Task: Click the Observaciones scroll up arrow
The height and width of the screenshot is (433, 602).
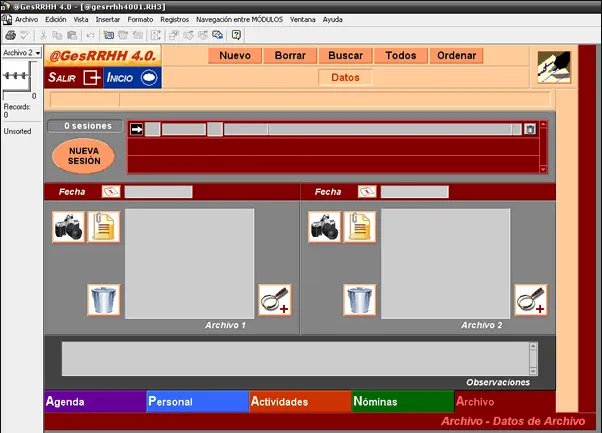Action: pyautogui.click(x=533, y=346)
